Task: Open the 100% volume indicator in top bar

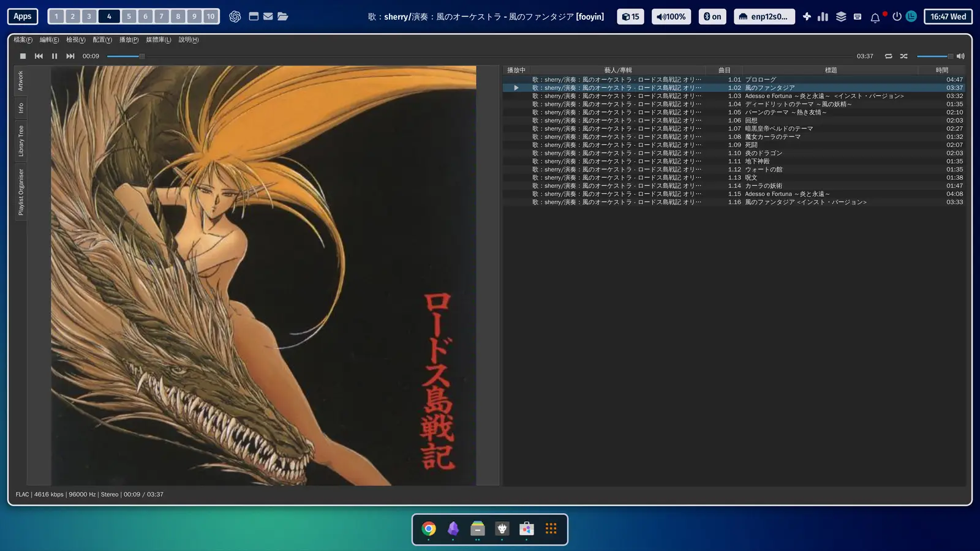Action: (x=671, y=17)
